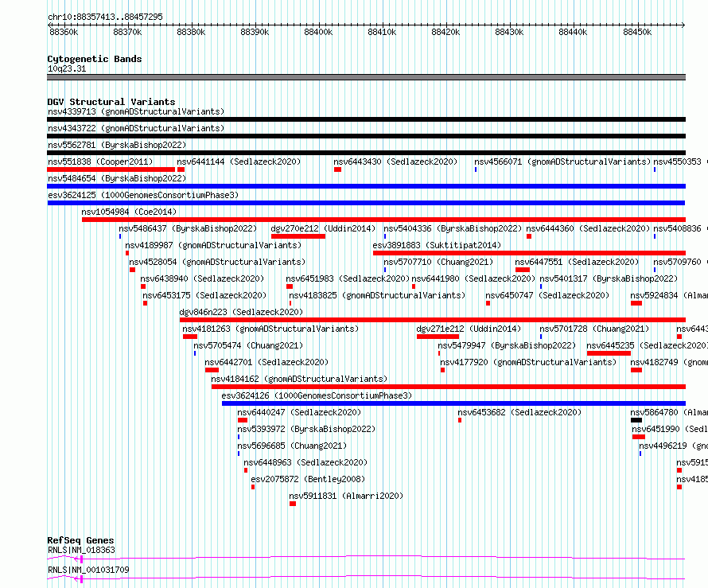This screenshot has height=588, width=708.
Task: Click the chr10:88357413..88457295 coordinates text
Action: [x=105, y=17]
